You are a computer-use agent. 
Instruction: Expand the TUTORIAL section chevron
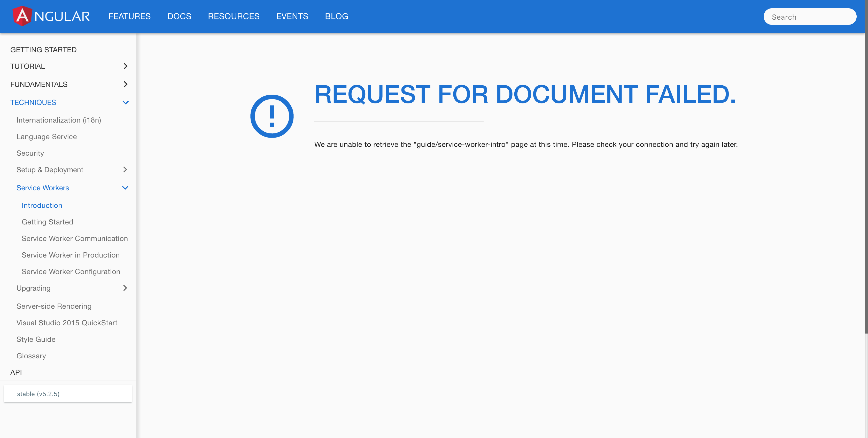125,66
